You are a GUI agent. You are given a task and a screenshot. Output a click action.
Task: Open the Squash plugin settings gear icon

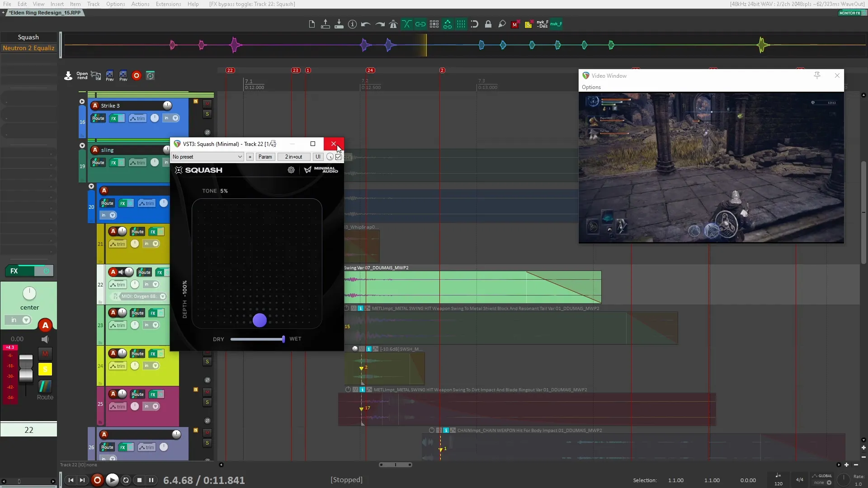click(x=291, y=170)
